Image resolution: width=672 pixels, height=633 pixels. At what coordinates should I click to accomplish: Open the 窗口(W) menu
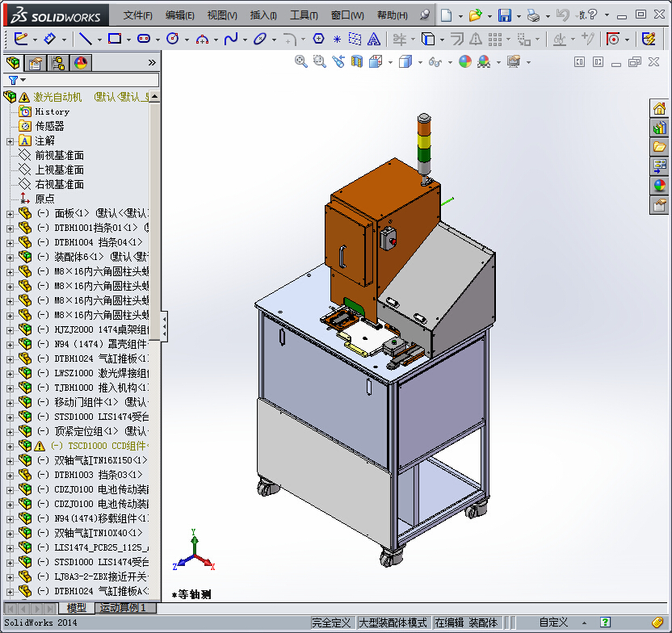347,16
